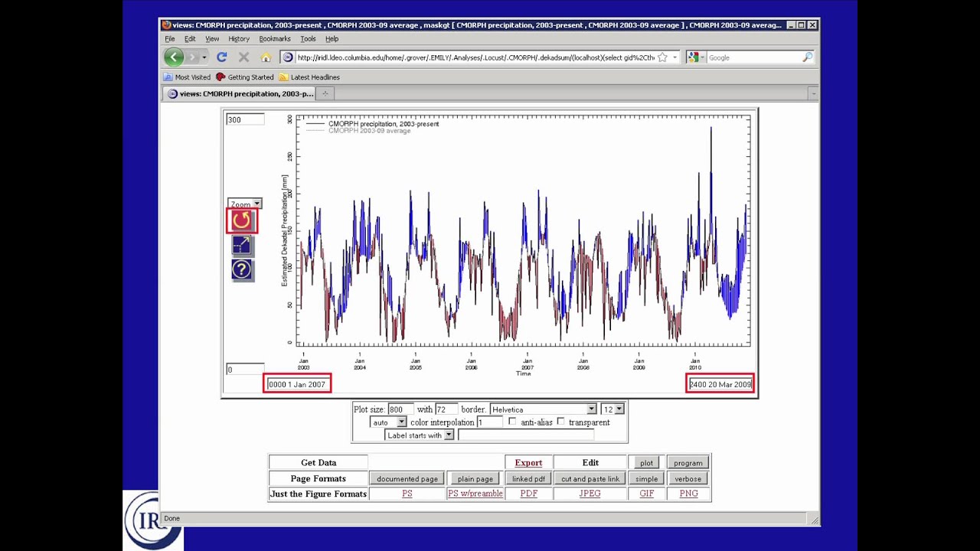Click the Google search engine icon
The width and height of the screenshot is (980, 551).
tap(693, 57)
